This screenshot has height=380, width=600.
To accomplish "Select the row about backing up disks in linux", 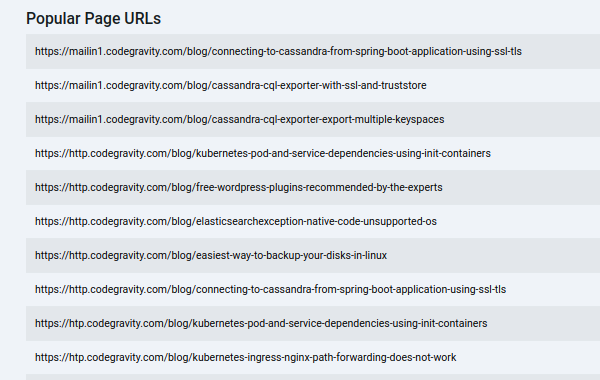I will [313, 256].
